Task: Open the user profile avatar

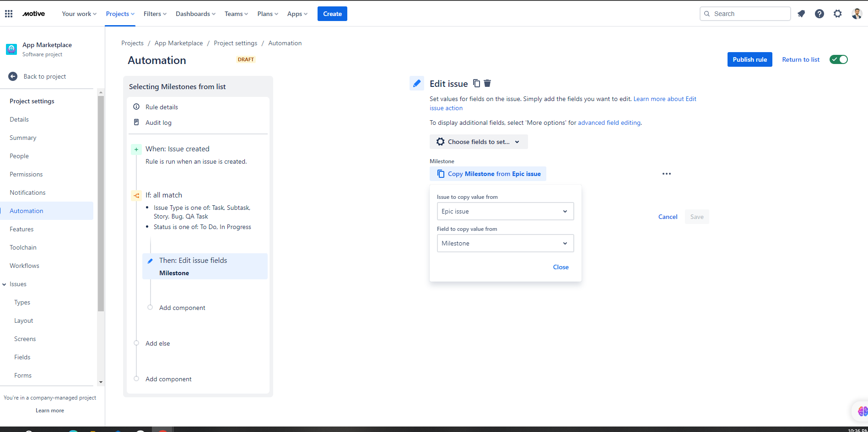Action: coord(857,14)
